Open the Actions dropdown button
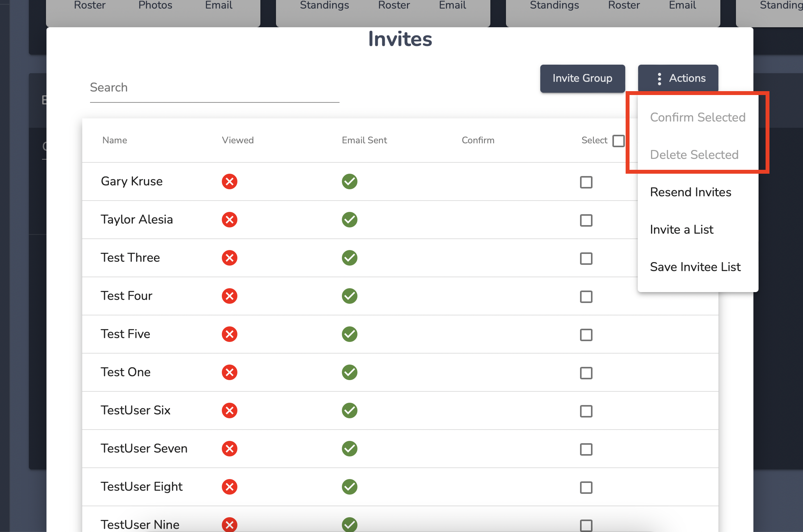This screenshot has height=532, width=803. point(678,78)
